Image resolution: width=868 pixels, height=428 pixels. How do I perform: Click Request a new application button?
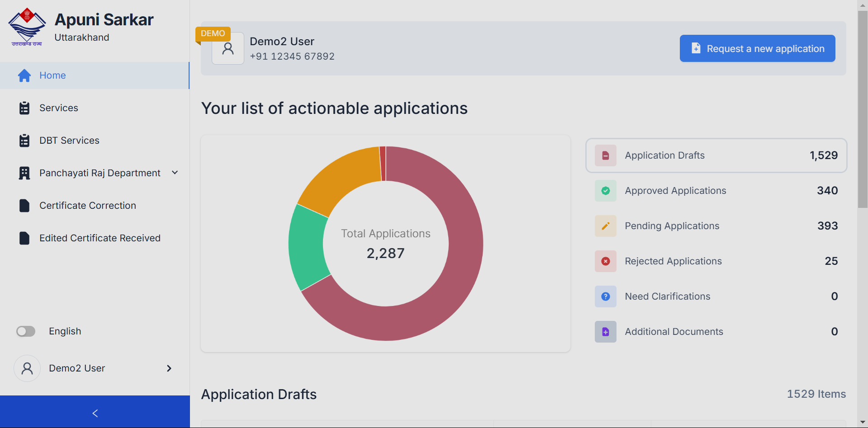tap(757, 48)
